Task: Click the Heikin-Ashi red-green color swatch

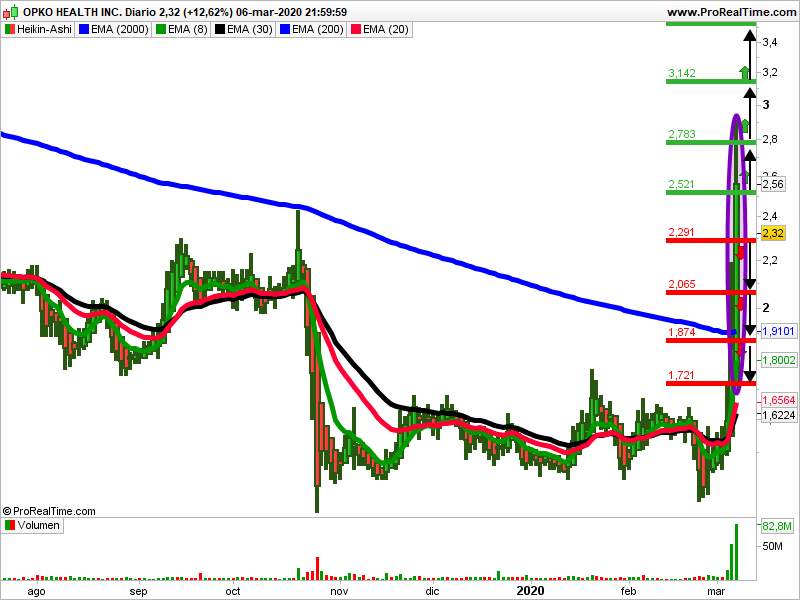Action: [10, 30]
